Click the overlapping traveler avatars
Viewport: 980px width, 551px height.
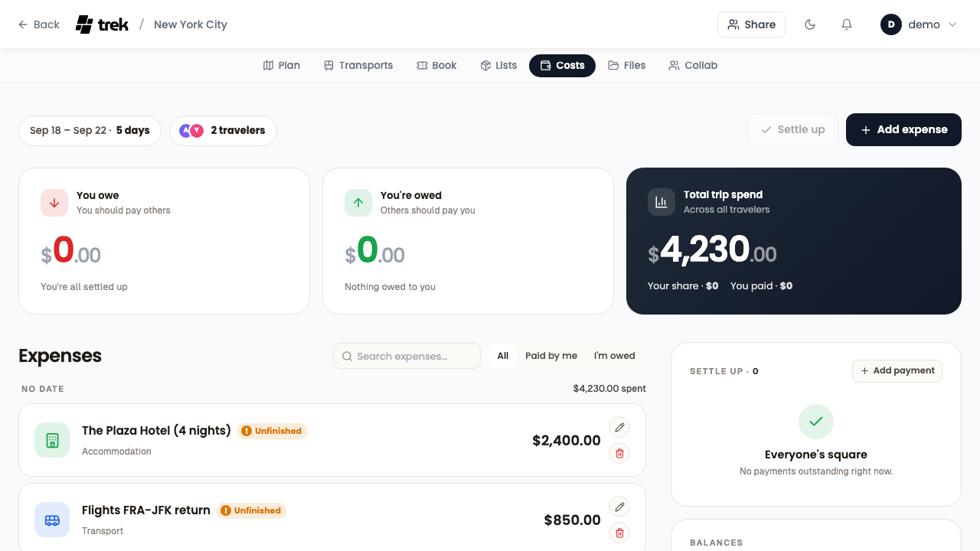pyautogui.click(x=191, y=131)
